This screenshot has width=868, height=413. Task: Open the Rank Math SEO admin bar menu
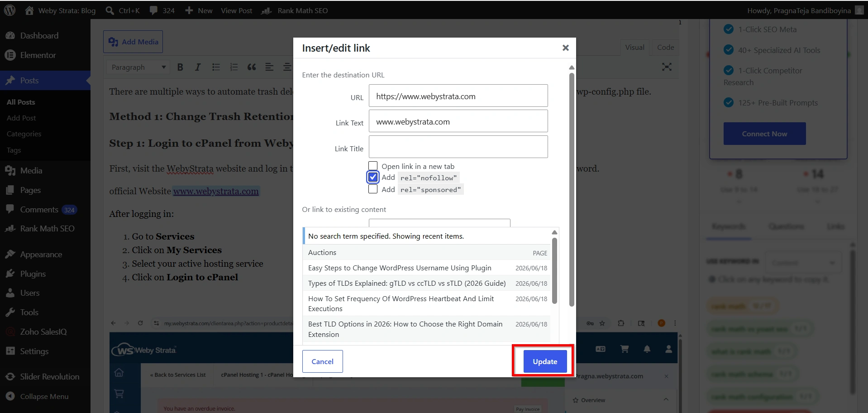tap(295, 10)
